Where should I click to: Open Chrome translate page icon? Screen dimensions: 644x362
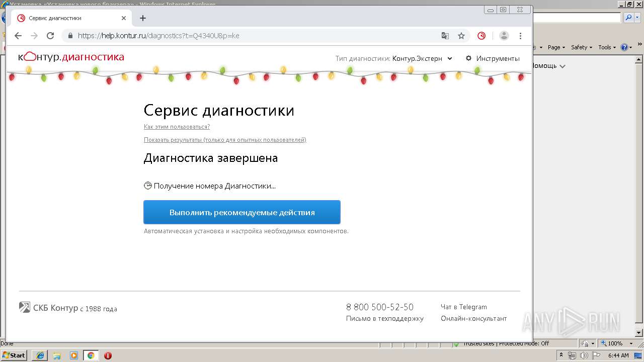445,36
